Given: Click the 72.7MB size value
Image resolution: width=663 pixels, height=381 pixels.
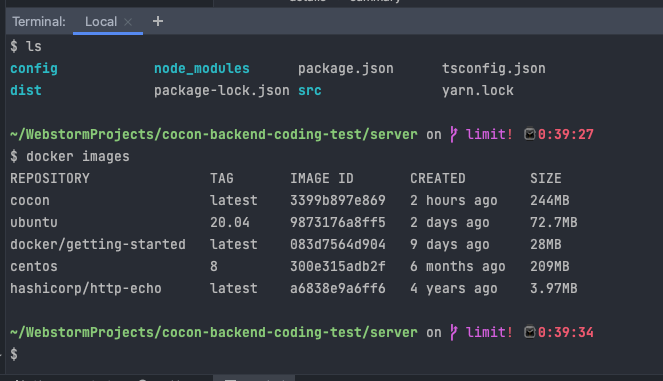Looking at the screenshot, I should pos(554,222).
